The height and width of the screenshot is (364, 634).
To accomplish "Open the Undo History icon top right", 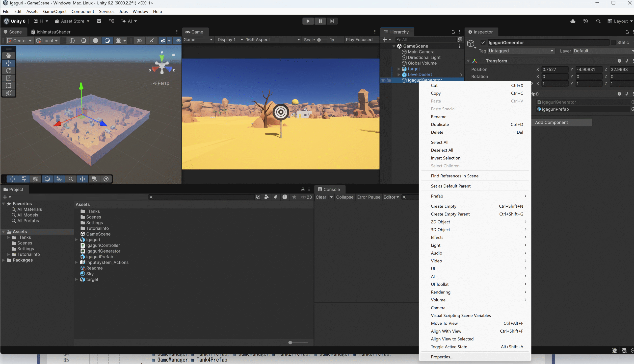I will 586,21.
